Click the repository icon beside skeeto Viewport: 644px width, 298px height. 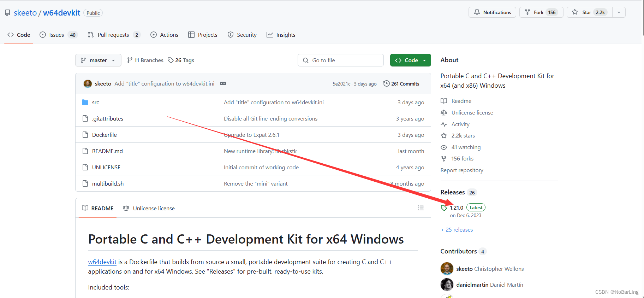pos(7,13)
